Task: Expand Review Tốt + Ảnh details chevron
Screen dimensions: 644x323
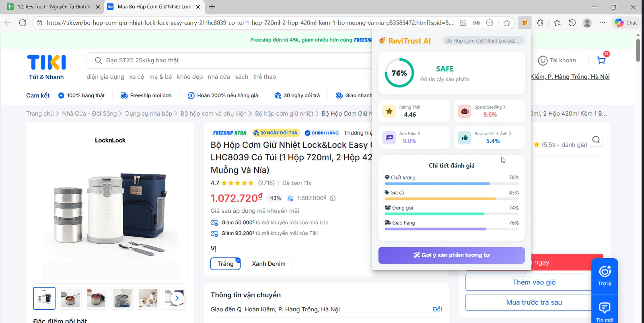Action: [x=510, y=134]
